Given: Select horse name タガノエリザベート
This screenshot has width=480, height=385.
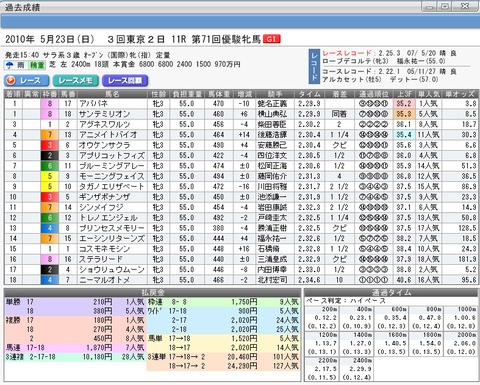Looking at the screenshot, I should click(x=112, y=186).
